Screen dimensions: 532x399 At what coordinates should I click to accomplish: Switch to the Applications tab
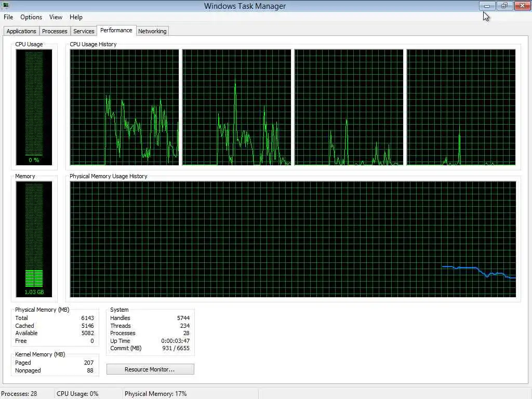[x=21, y=31]
